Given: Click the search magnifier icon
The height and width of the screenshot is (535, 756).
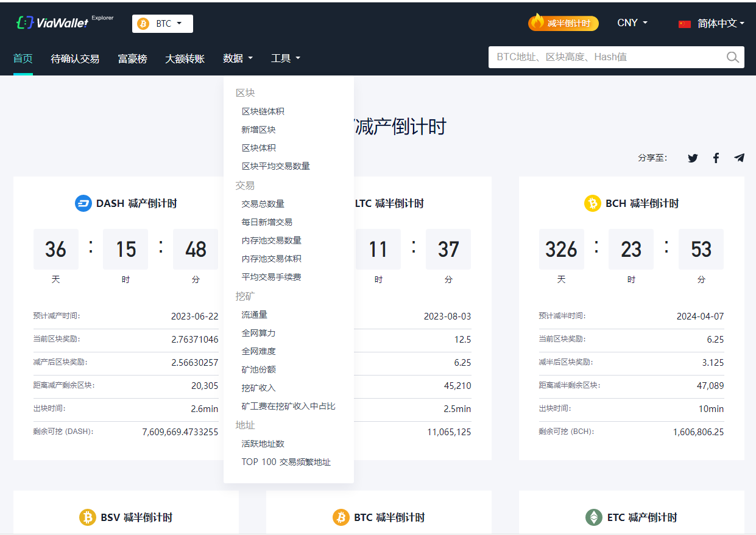Looking at the screenshot, I should click(x=733, y=57).
